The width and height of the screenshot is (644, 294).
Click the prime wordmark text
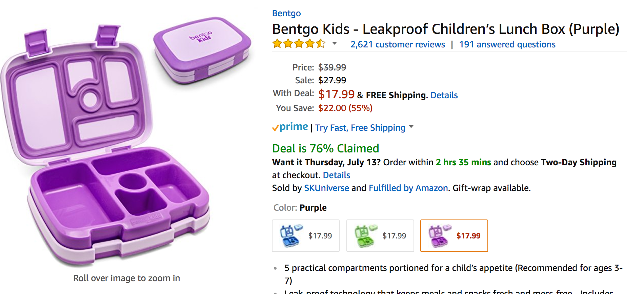pos(294,127)
